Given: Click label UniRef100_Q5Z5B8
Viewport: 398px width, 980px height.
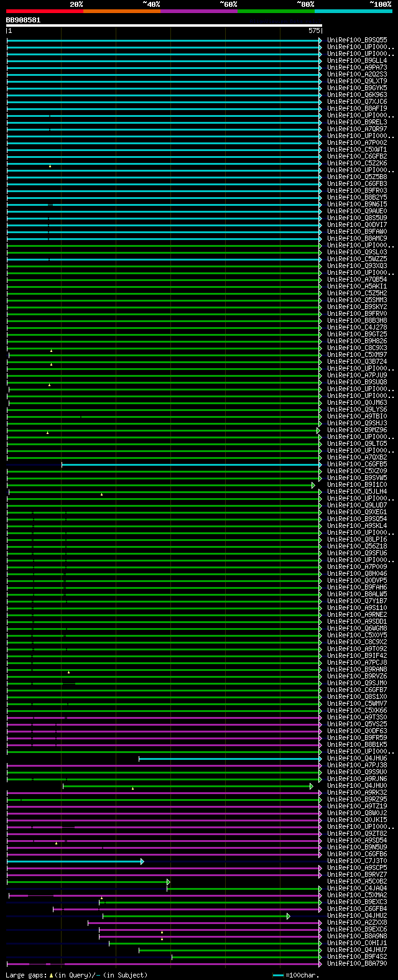Looking at the screenshot, I should pyautogui.click(x=357, y=177).
